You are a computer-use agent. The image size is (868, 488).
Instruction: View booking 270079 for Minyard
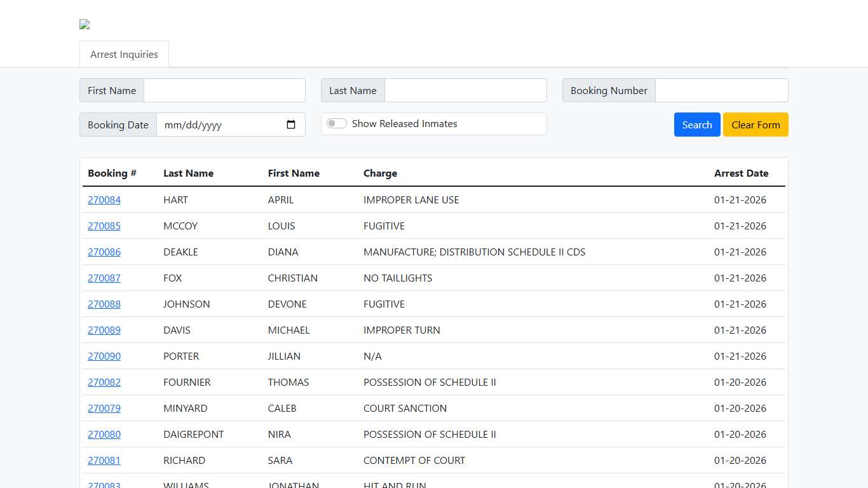click(104, 409)
